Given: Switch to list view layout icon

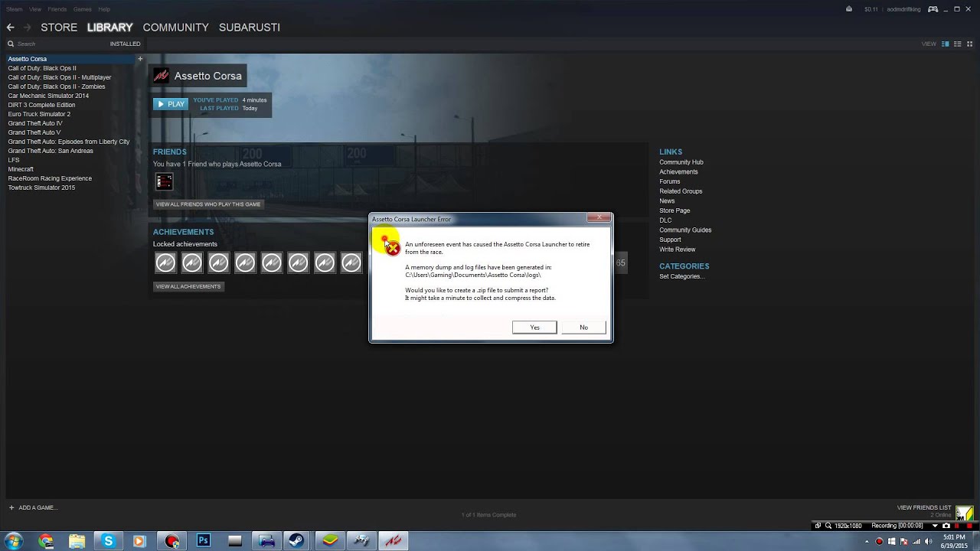Looking at the screenshot, I should coord(958,44).
